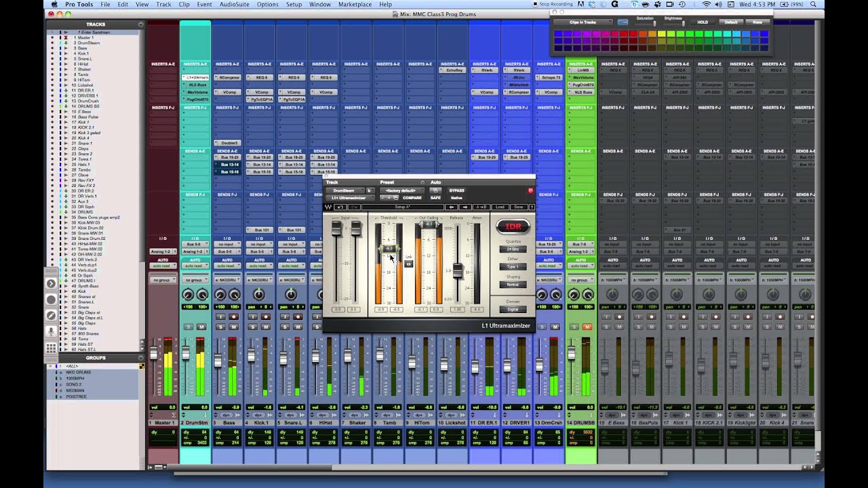Open the L1 plugin help question mark
Viewport: 868px width, 488px height.
[x=532, y=207]
